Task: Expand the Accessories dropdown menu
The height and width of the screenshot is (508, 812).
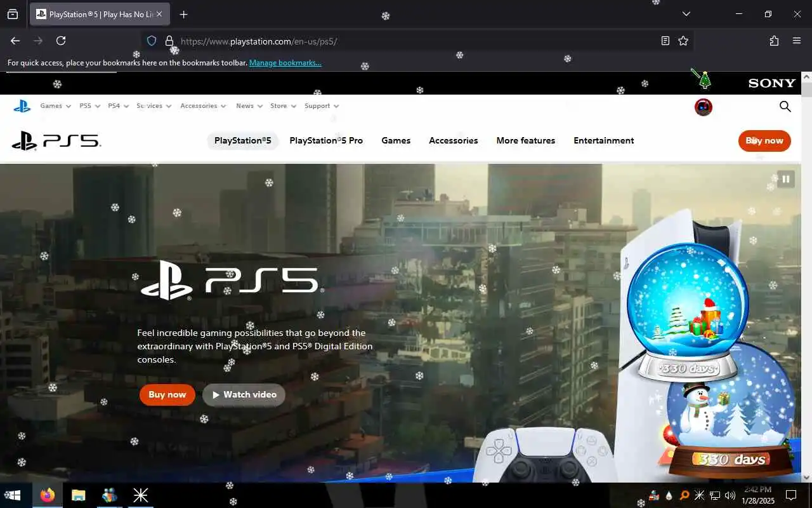Action: (x=203, y=106)
